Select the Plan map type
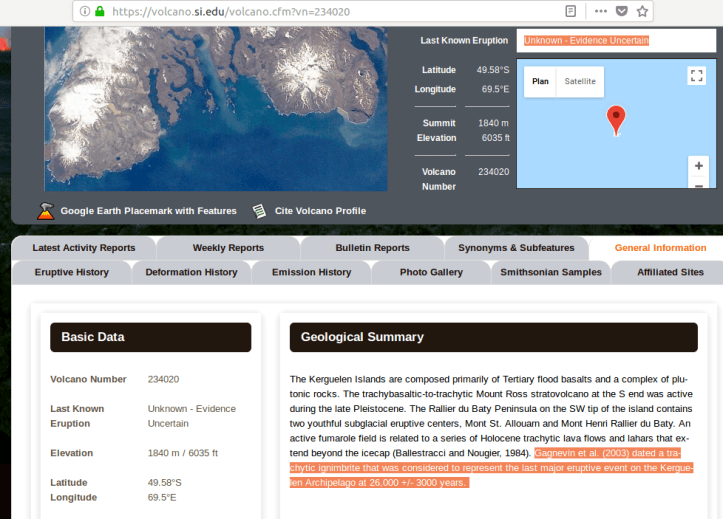Image resolution: width=723 pixels, height=519 pixels. click(x=540, y=81)
